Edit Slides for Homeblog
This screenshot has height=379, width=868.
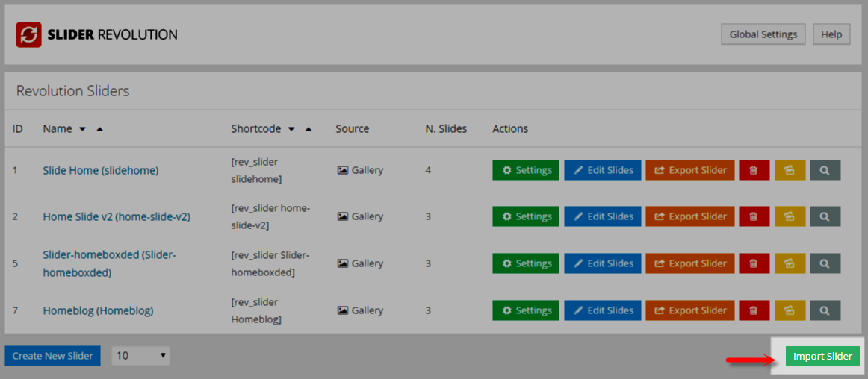[602, 310]
